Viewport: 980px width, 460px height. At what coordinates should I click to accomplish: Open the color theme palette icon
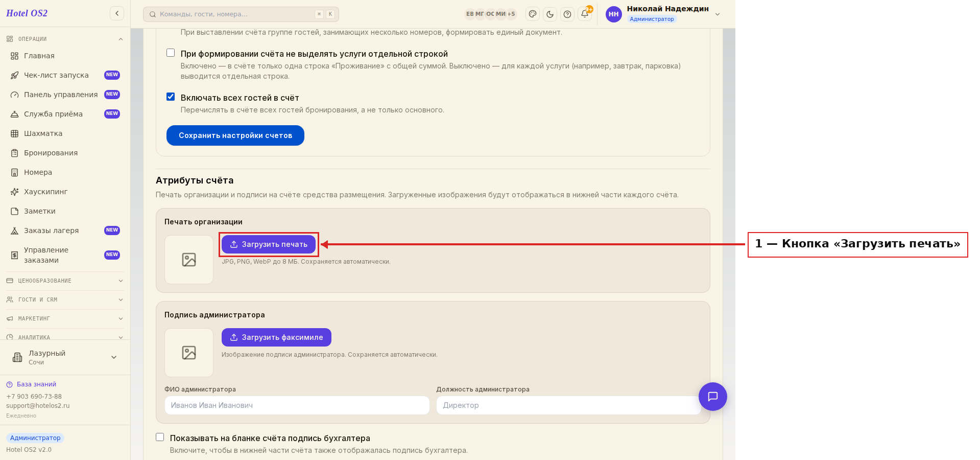click(x=533, y=14)
